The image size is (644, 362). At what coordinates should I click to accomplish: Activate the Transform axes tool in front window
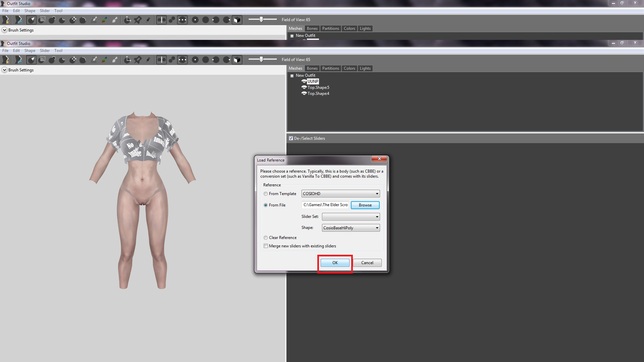tap(127, 60)
